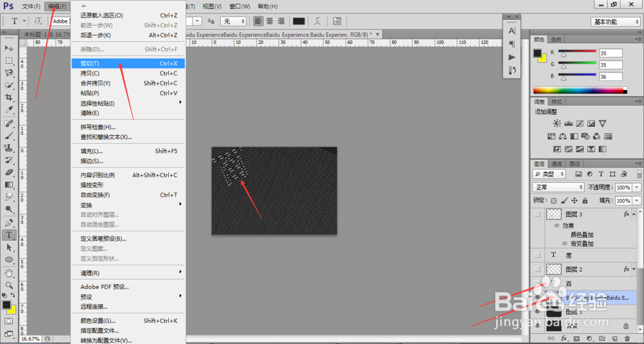Open 文件(F) menu
The height and width of the screenshot is (344, 644).
click(x=31, y=6)
